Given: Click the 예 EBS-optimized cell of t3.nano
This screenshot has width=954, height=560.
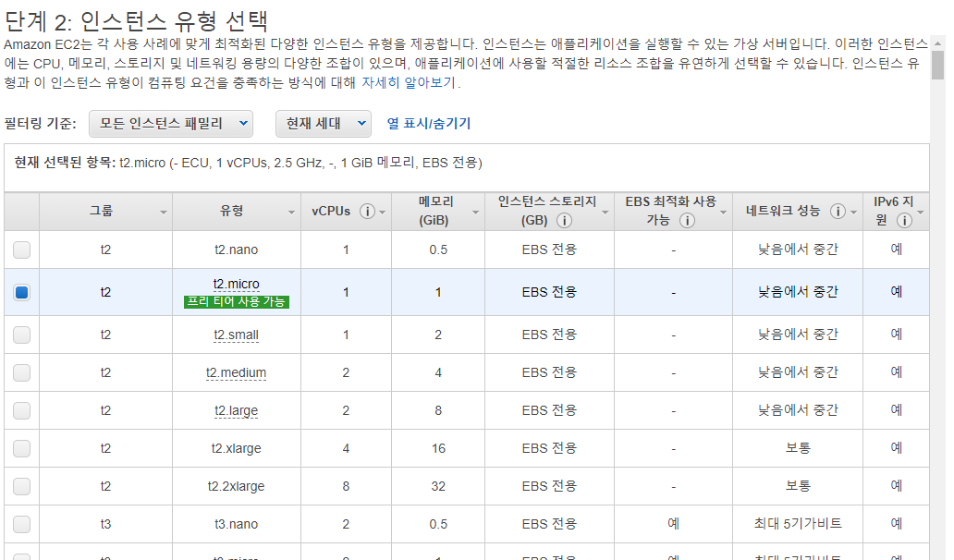Looking at the screenshot, I should coord(674,524).
